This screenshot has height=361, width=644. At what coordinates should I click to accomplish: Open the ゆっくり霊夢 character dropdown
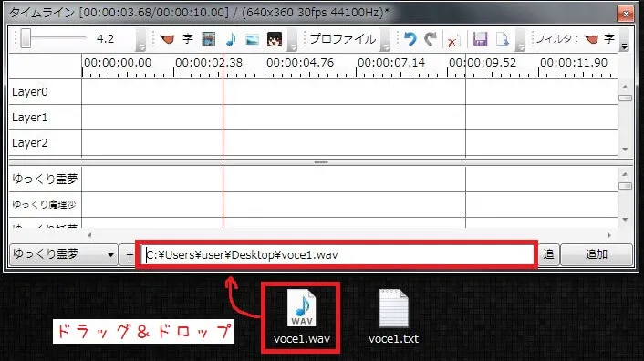pyautogui.click(x=63, y=254)
